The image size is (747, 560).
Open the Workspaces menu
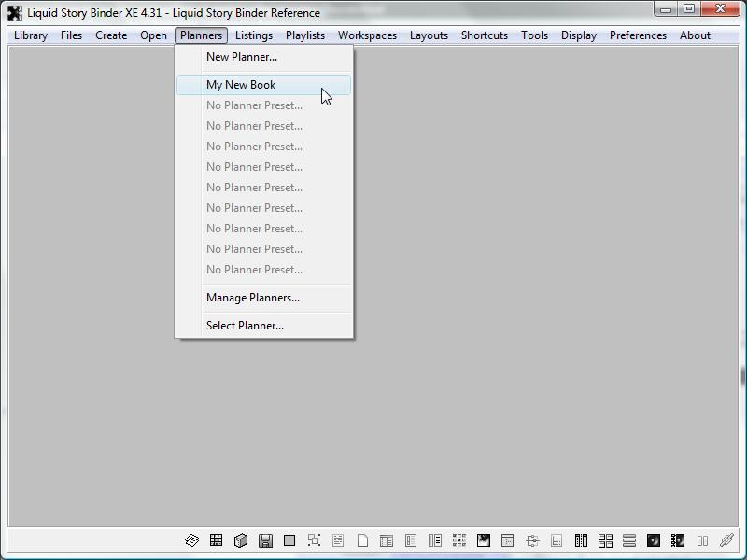(x=367, y=35)
